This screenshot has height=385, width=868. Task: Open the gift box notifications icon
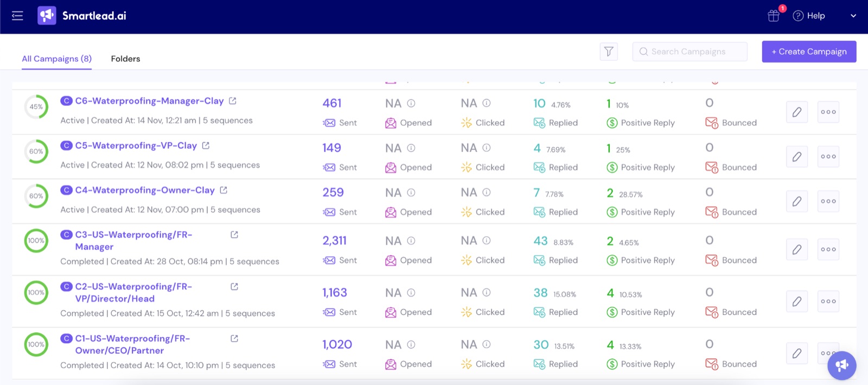774,16
